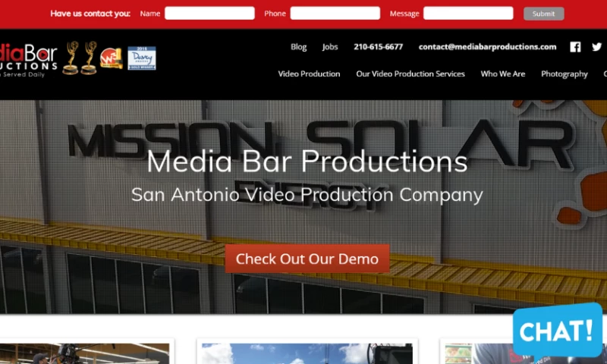
Task: Open the Photography menu item
Action: tap(564, 74)
